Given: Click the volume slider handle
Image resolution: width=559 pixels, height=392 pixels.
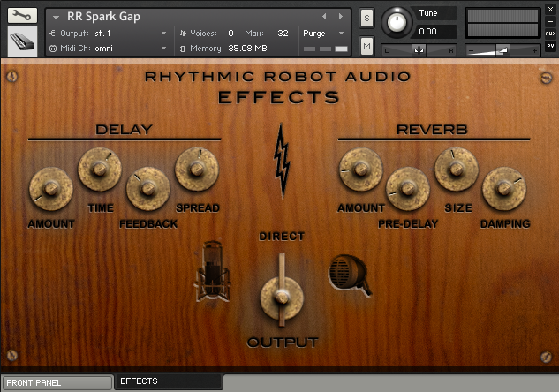Looking at the screenshot, I should coord(502,50).
